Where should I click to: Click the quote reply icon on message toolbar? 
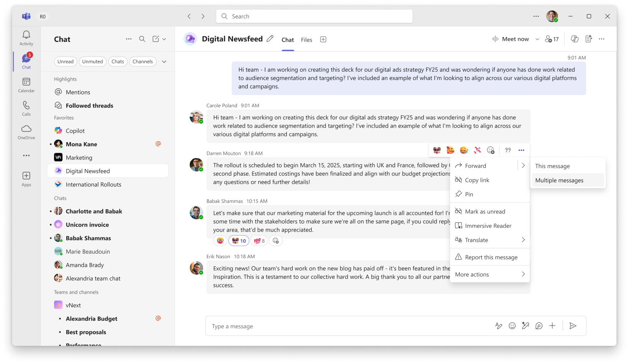[x=508, y=150]
